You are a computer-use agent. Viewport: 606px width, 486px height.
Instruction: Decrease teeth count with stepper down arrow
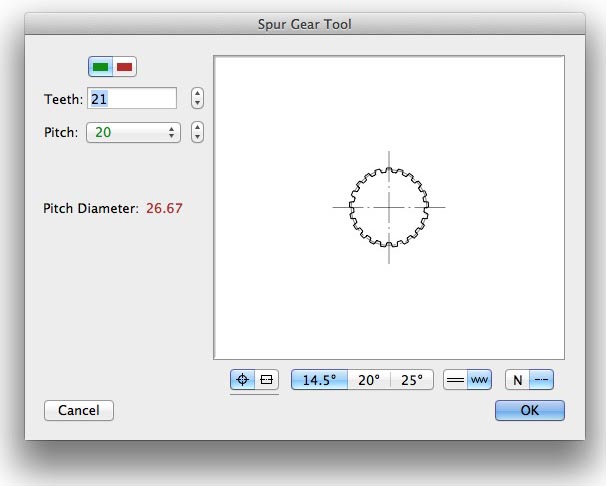click(x=197, y=103)
